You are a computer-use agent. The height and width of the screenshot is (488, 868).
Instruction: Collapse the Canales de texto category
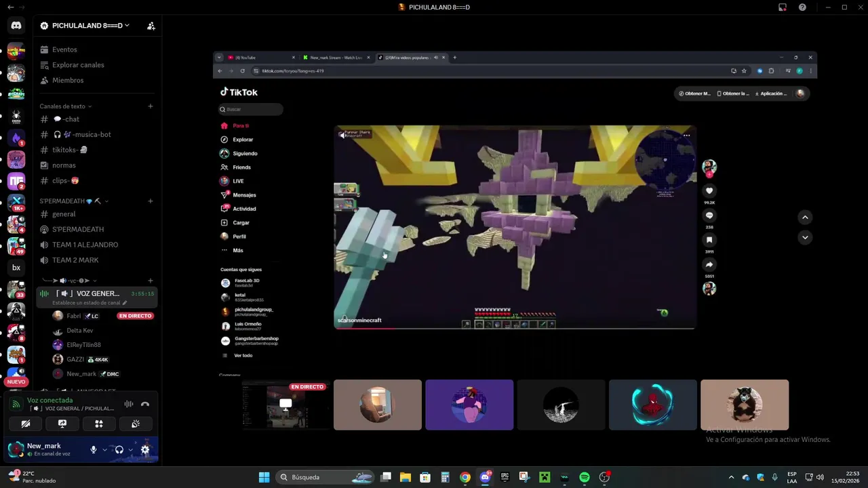click(x=65, y=106)
